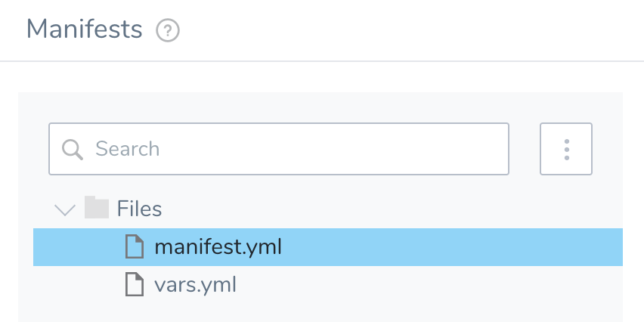Image resolution: width=644 pixels, height=322 pixels.
Task: Select the Files folder label
Action: pyautogui.click(x=139, y=209)
